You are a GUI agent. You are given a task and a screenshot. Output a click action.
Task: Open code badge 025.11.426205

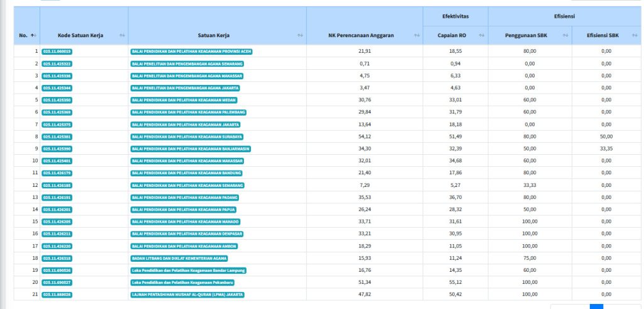pos(57,222)
